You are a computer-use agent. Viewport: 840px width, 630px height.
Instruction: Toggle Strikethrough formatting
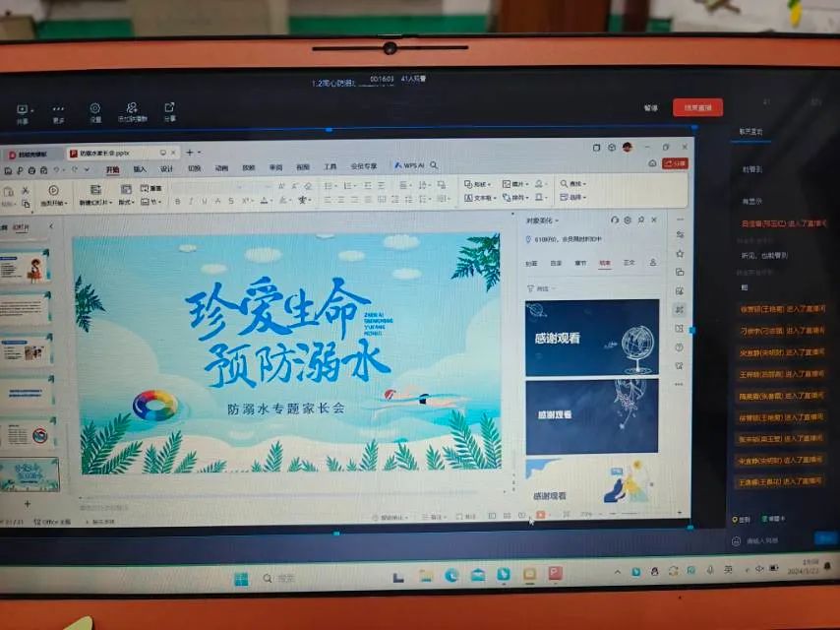(x=231, y=201)
